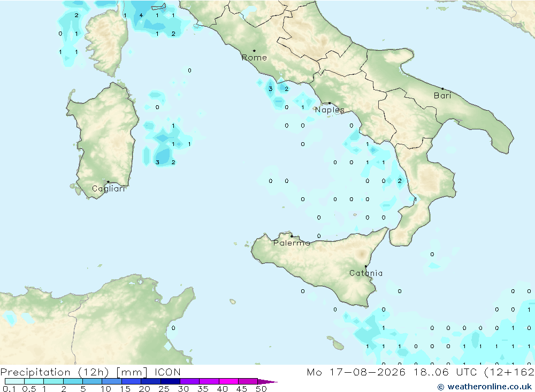Click the weatheronline.co.uk copyright link
The height and width of the screenshot is (392, 535).
click(x=485, y=387)
